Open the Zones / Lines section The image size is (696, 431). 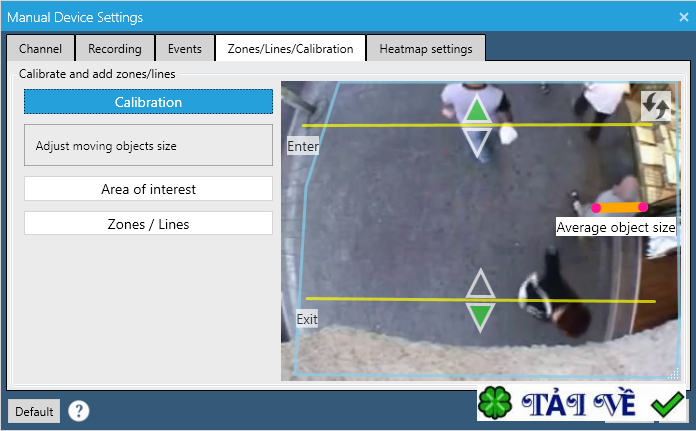click(148, 224)
